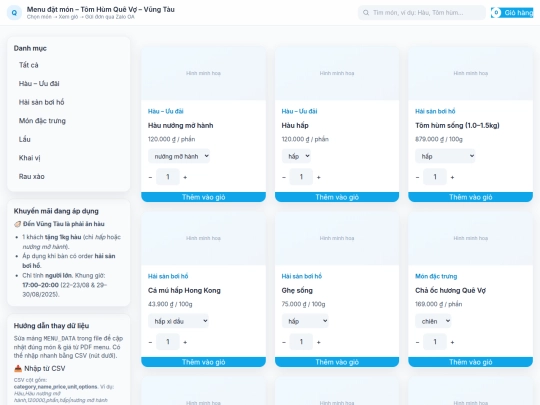The width and height of the screenshot is (540, 405).
Task: Click the image placeholder of Tôm hùm sống
Action: click(470, 73)
